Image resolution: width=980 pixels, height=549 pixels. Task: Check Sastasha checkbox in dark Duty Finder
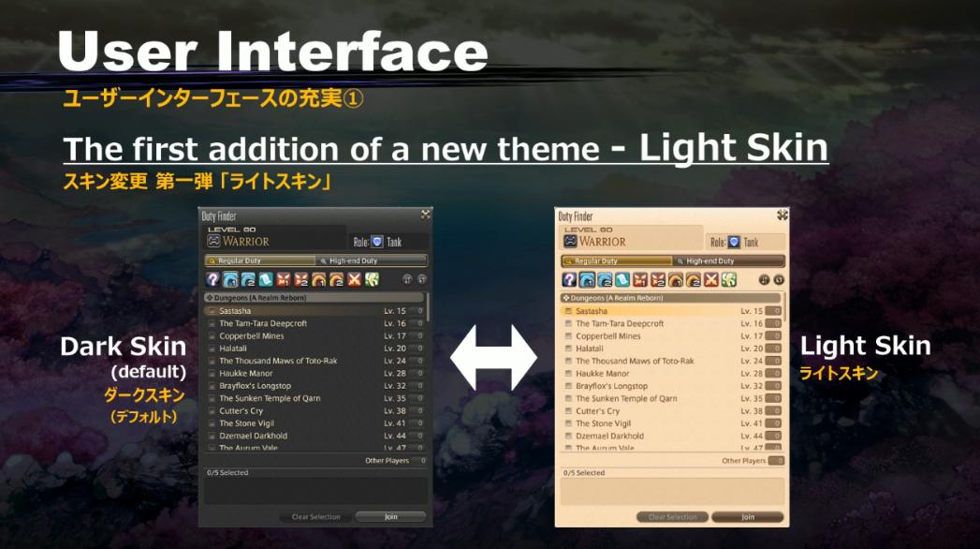coord(212,311)
